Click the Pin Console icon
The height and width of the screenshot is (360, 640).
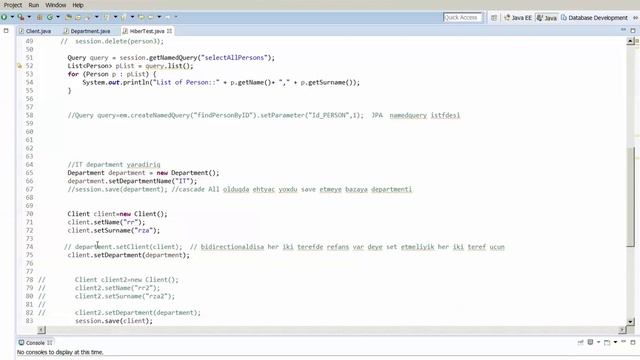(580, 342)
